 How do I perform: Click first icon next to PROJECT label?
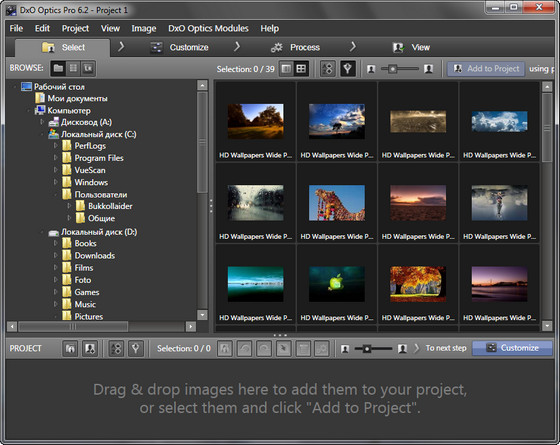tap(70, 348)
